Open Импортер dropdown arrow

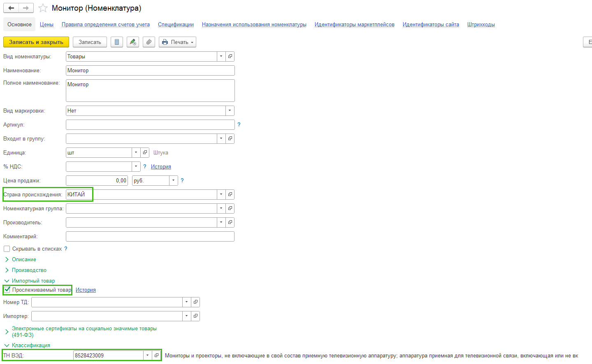[x=186, y=316]
